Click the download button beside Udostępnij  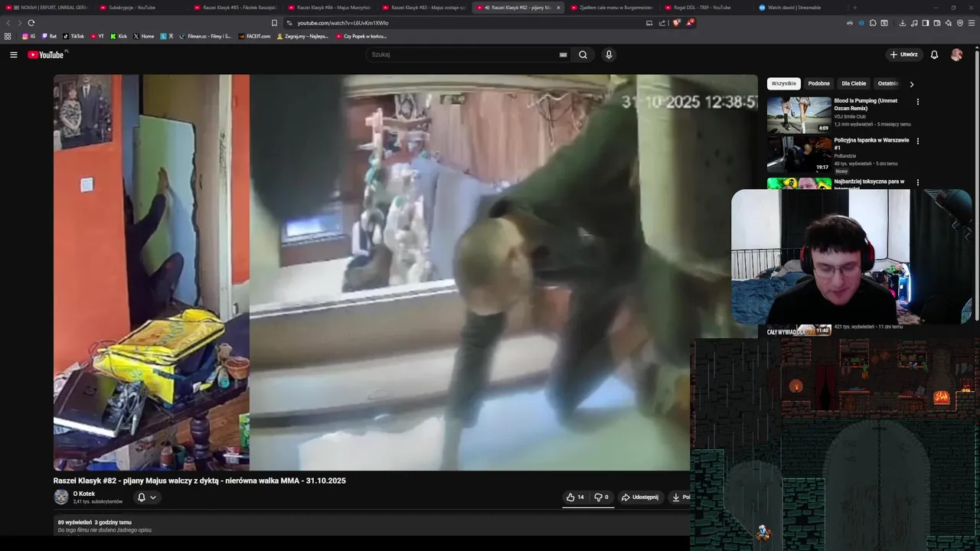(678, 497)
